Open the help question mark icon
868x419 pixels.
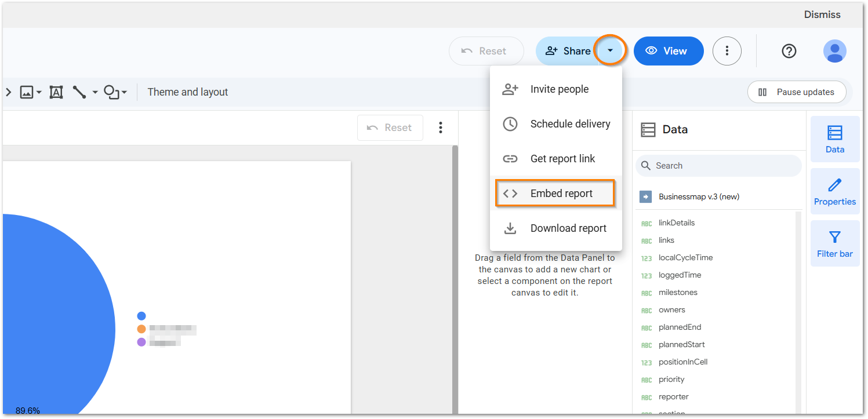point(789,51)
